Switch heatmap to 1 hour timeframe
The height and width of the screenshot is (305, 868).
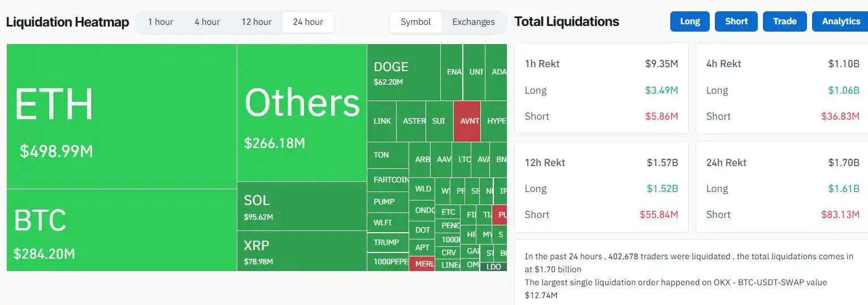160,22
